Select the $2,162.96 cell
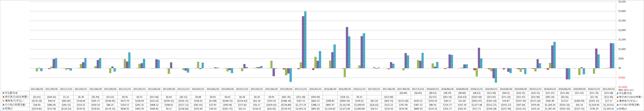This screenshot has height=111, width=644. coord(345,105)
